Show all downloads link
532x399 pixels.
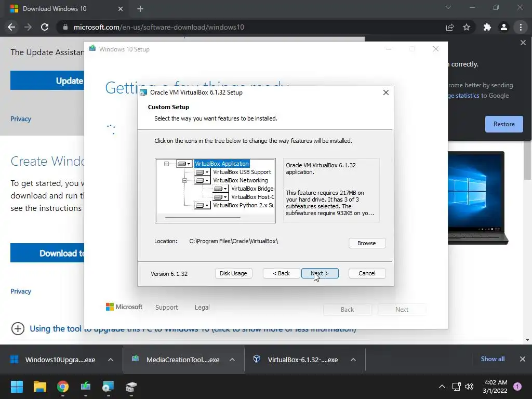point(493,359)
